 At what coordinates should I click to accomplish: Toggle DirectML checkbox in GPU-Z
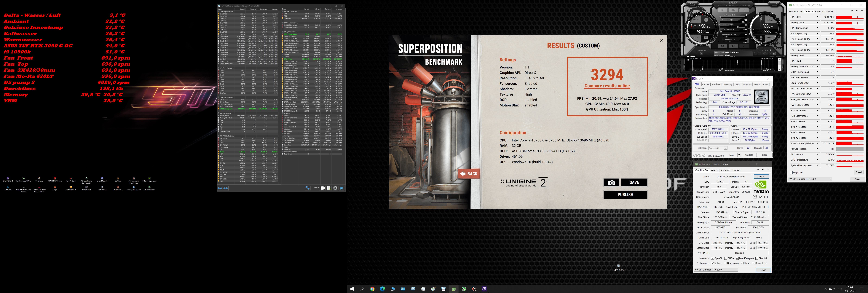click(757, 258)
